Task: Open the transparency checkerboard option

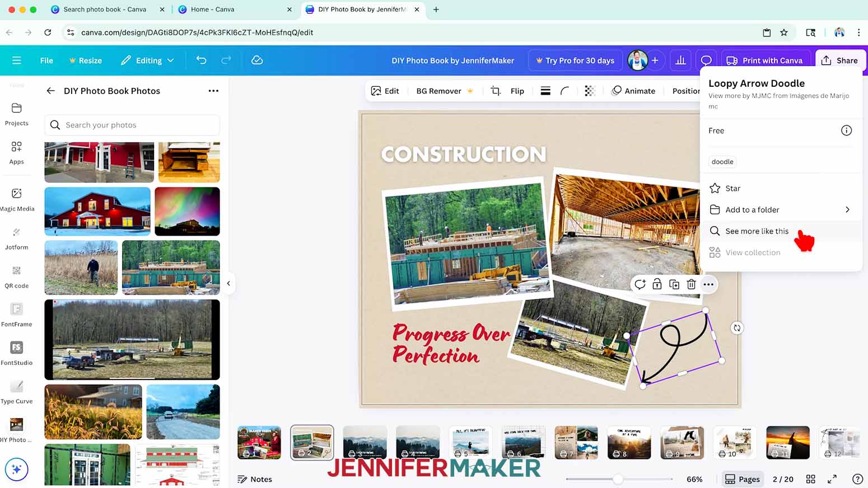Action: click(x=590, y=91)
